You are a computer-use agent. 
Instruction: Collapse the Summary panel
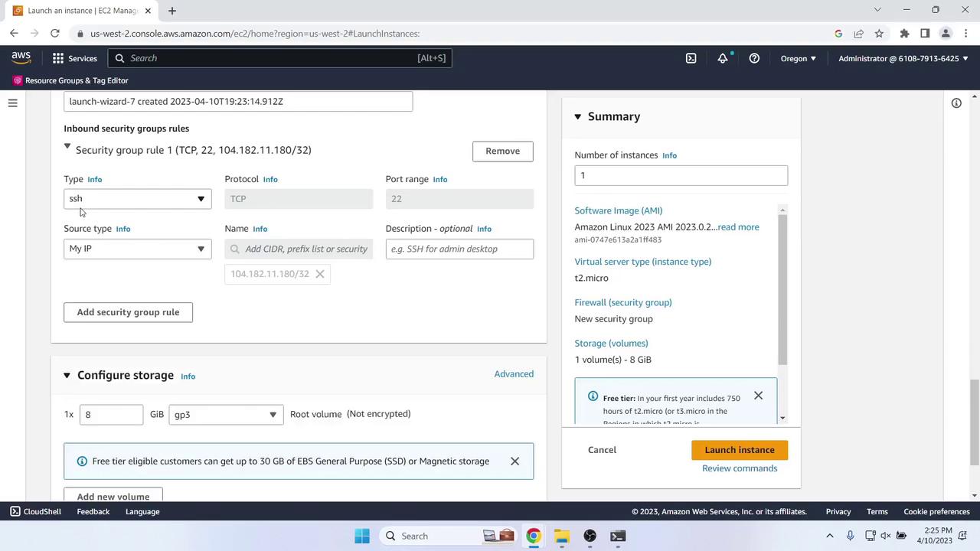point(578,116)
